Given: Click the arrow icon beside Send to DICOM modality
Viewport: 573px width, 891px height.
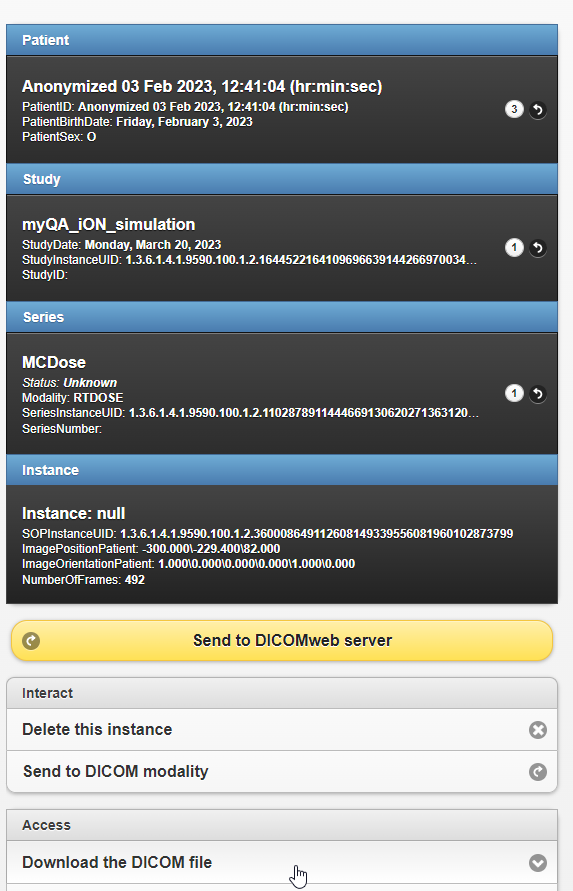Looking at the screenshot, I should 538,772.
